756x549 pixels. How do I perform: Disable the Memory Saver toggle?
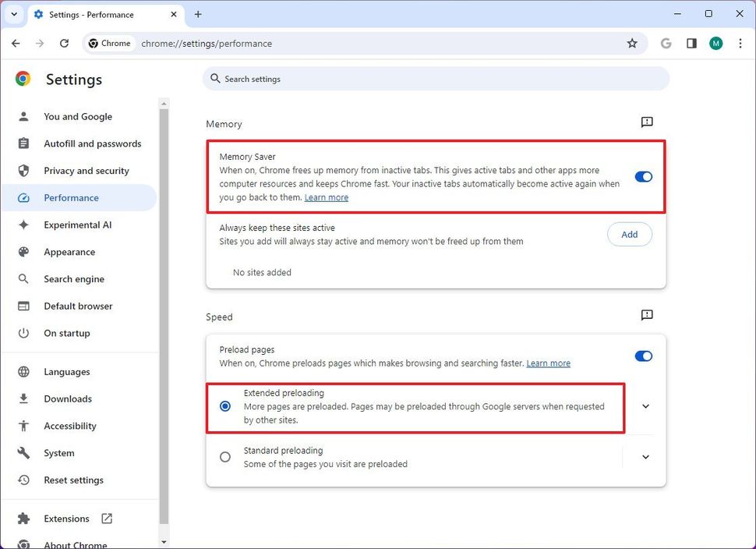point(643,177)
